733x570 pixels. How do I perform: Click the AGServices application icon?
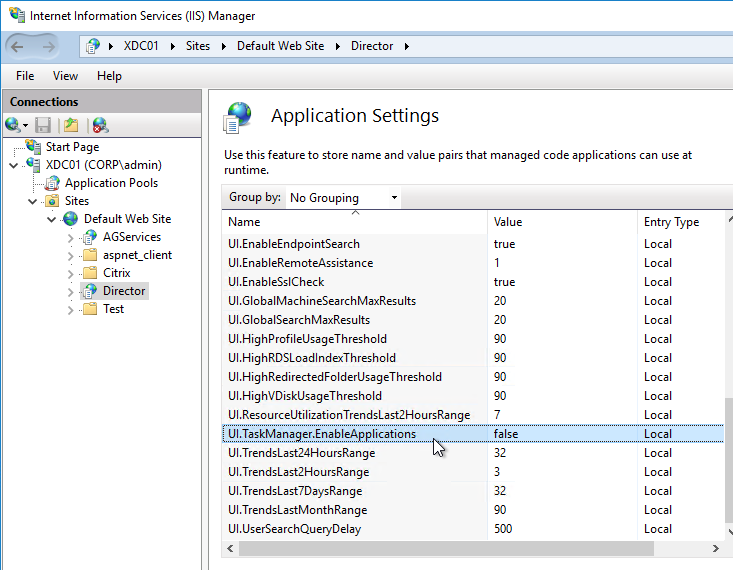tap(89, 237)
